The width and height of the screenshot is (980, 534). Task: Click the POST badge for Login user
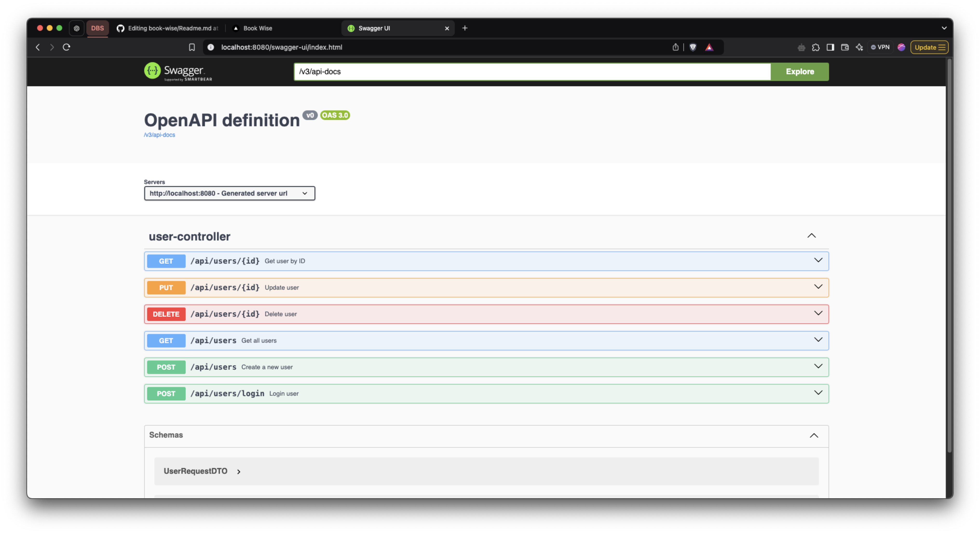166,394
